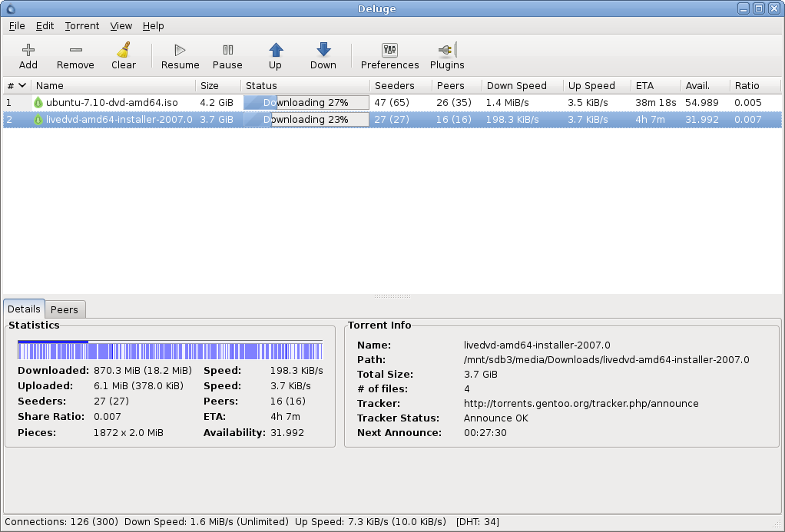Switch to the Peers tab
The height and width of the screenshot is (532, 785).
coord(65,309)
